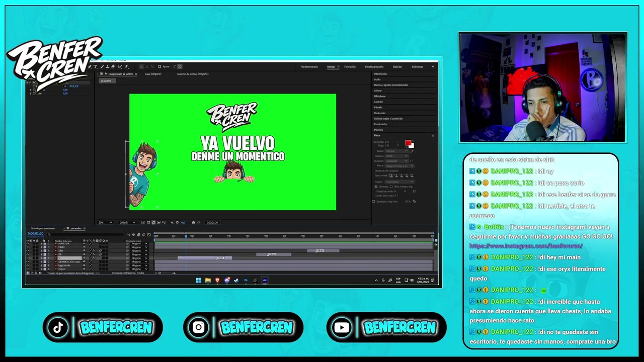Toggle Bloq. tiempo orig. checkbox
This screenshot has width=644, height=362.
click(x=391, y=187)
